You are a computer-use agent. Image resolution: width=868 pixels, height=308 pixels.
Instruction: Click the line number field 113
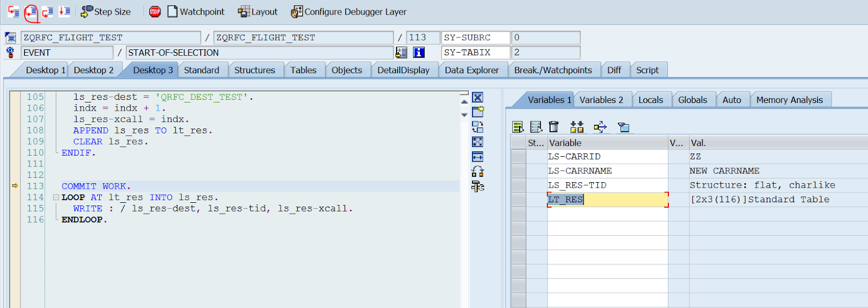[x=423, y=37]
